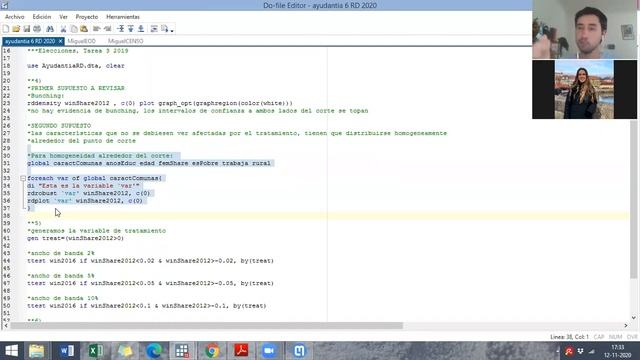Screen dimensions: 640x360
Task: Click the Open file folder icon
Action: pyautogui.click(x=16, y=29)
